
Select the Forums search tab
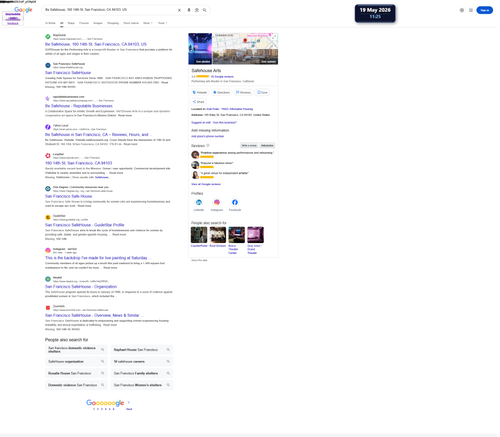point(84,23)
